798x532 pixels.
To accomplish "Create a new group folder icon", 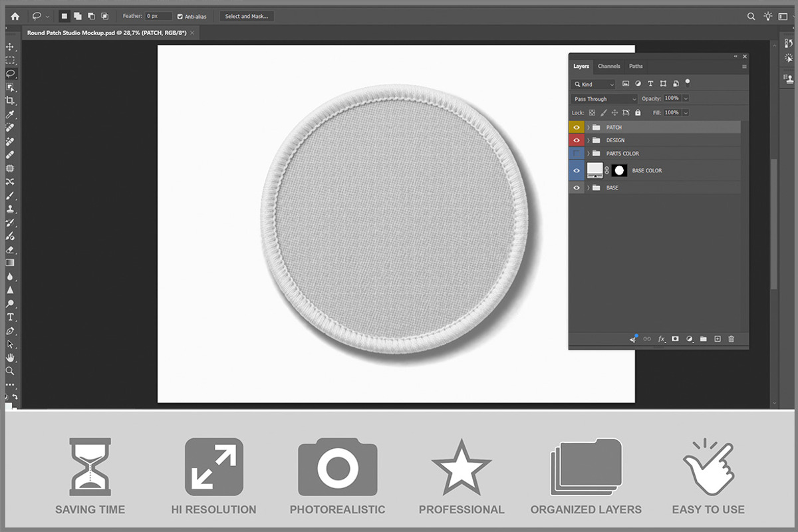I will (704, 339).
